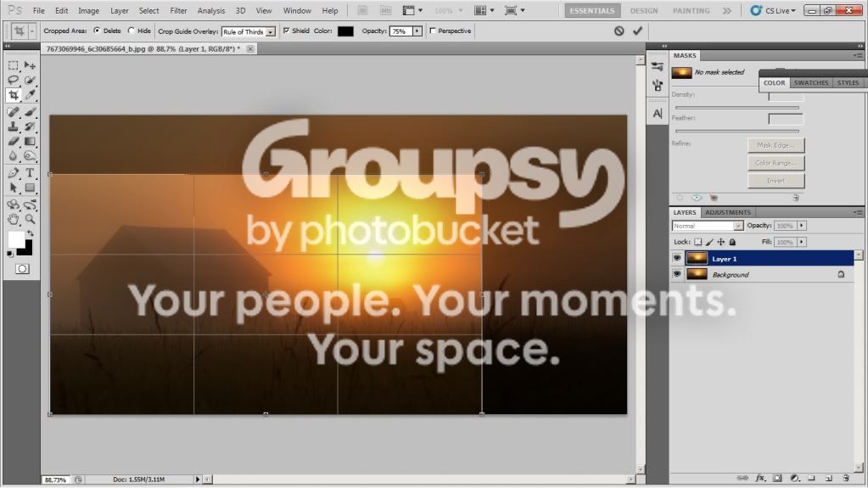
Task: Select the Rectangular Marquee tool
Action: click(14, 65)
